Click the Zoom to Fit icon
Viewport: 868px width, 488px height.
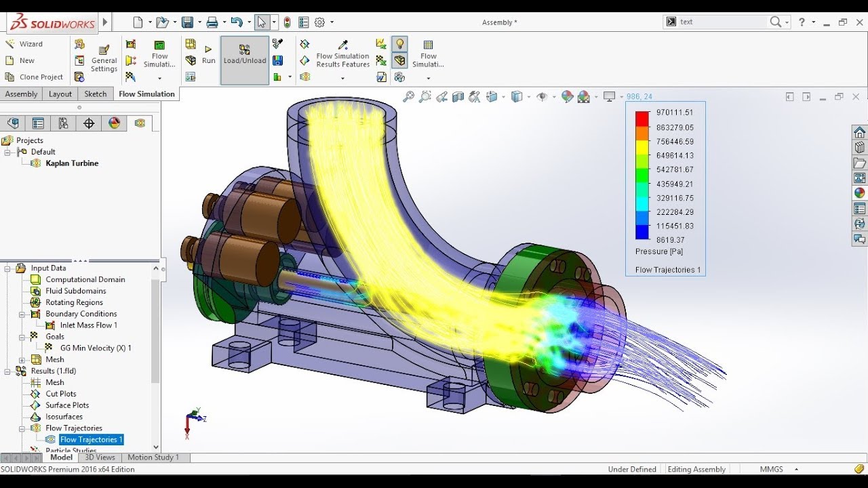(x=408, y=97)
